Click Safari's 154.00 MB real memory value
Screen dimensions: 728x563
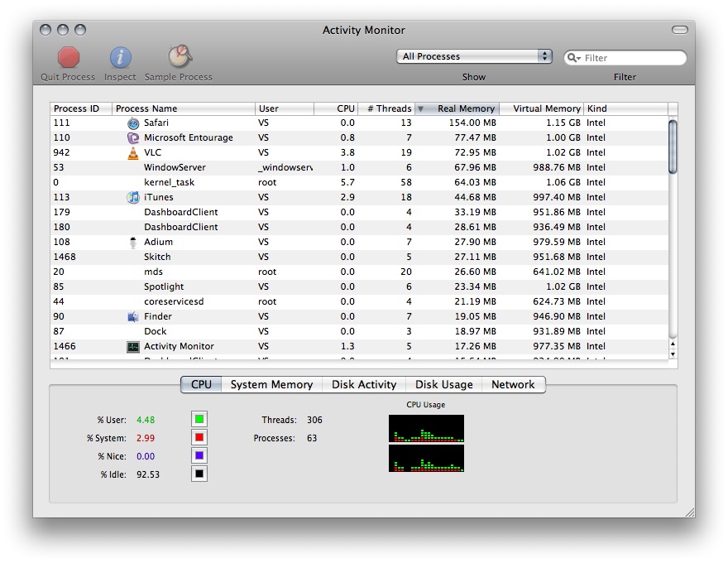coord(472,123)
